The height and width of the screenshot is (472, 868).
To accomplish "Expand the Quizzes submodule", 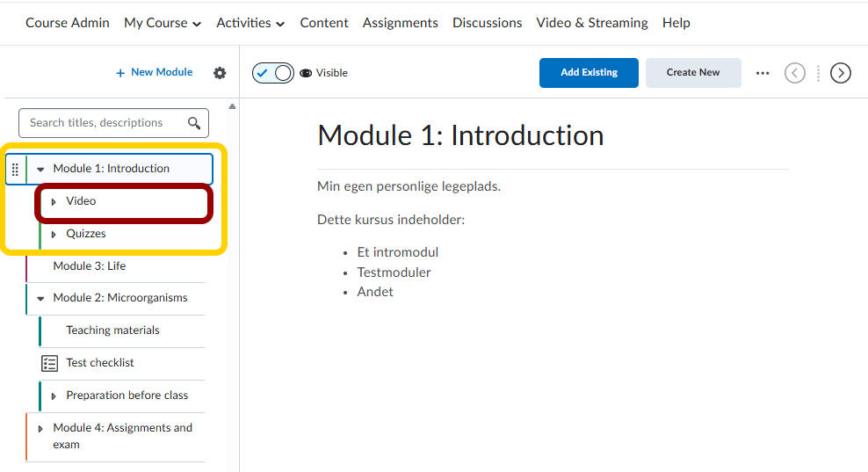I will 54,235.
